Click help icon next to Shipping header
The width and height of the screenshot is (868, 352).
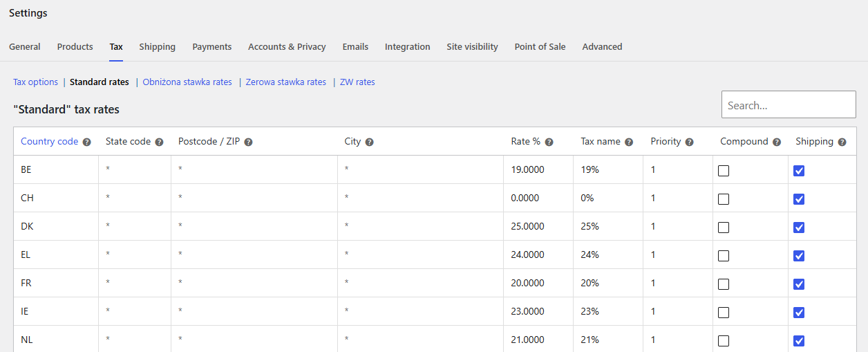point(842,142)
